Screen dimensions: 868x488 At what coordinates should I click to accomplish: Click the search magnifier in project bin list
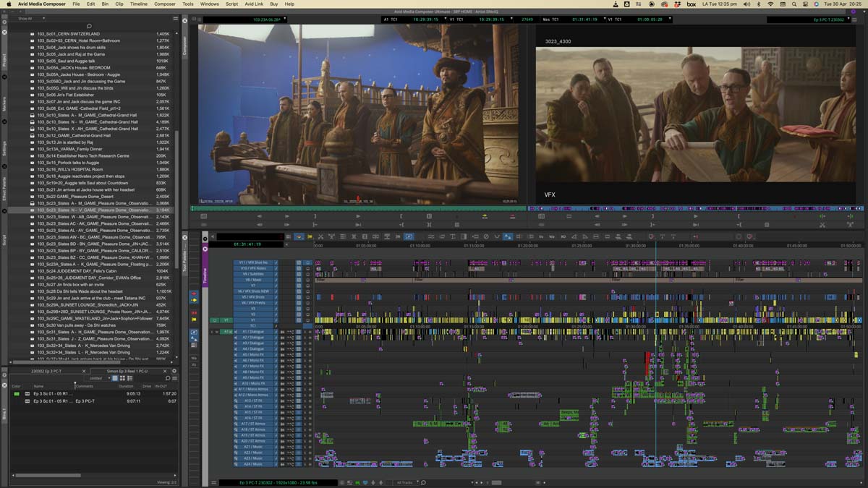click(89, 26)
